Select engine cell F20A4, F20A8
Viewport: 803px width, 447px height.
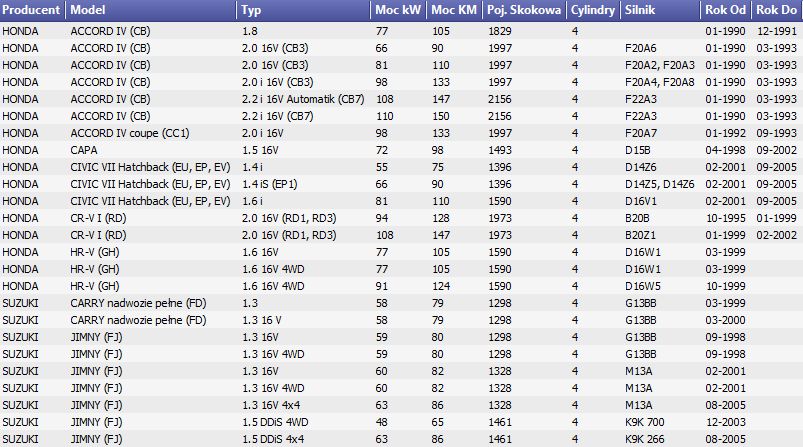(x=660, y=82)
